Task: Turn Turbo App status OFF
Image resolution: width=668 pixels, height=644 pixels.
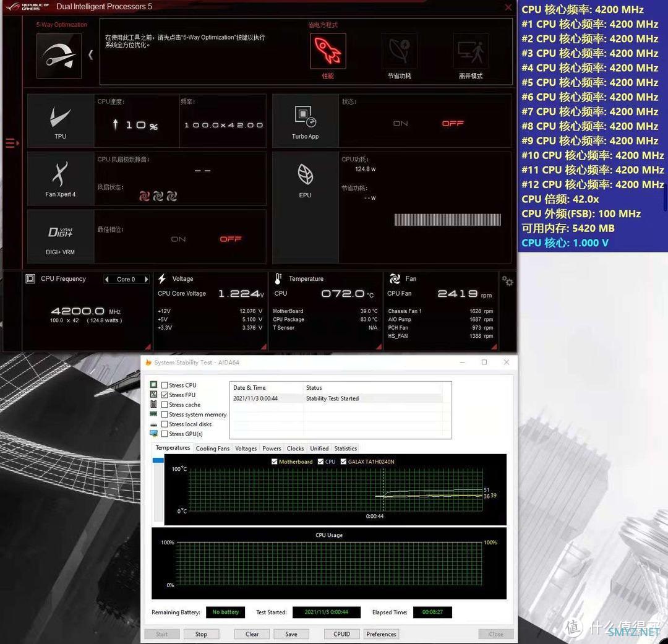Action: click(x=452, y=124)
